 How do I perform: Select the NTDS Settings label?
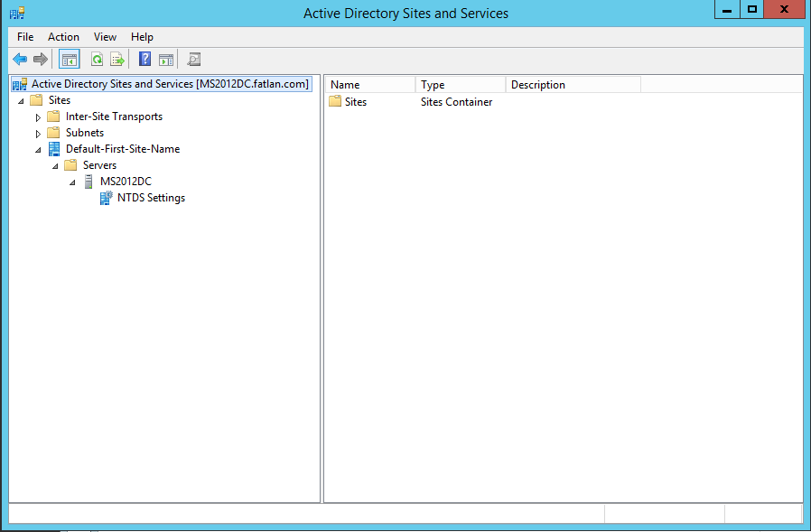(x=151, y=198)
